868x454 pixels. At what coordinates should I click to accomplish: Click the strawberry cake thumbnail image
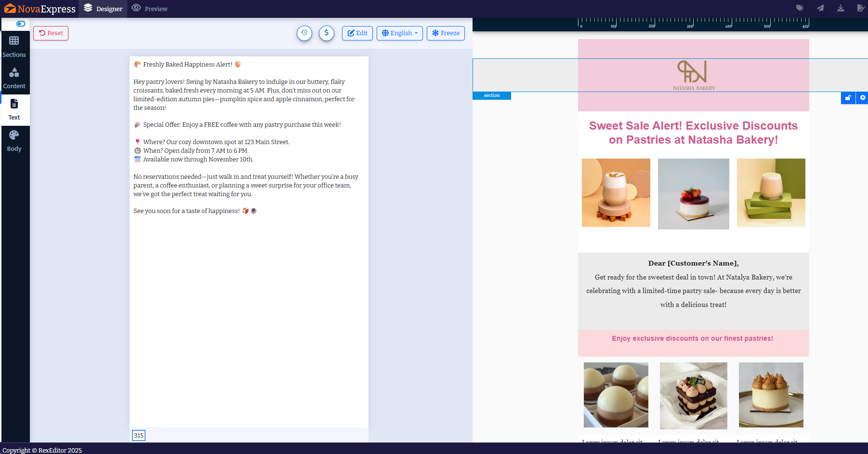point(693,194)
